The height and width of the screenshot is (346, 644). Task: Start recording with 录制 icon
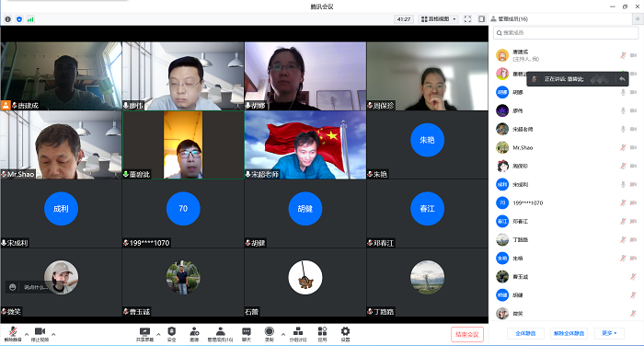tap(269, 334)
